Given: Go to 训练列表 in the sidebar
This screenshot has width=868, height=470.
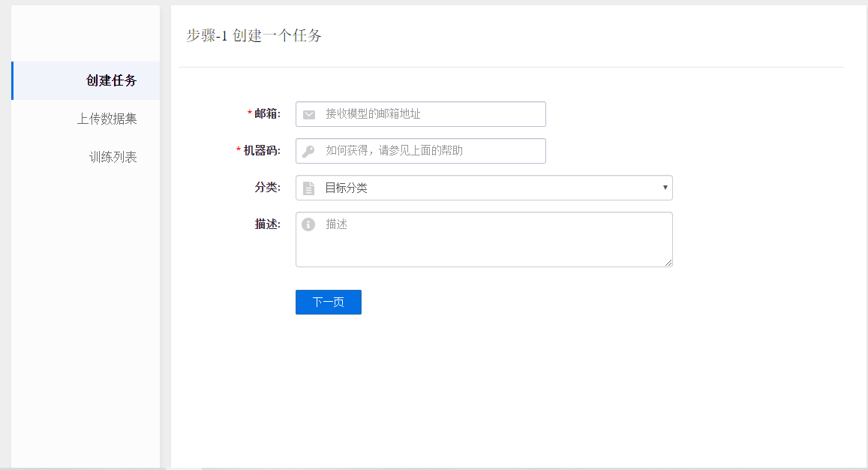Looking at the screenshot, I should [x=113, y=158].
